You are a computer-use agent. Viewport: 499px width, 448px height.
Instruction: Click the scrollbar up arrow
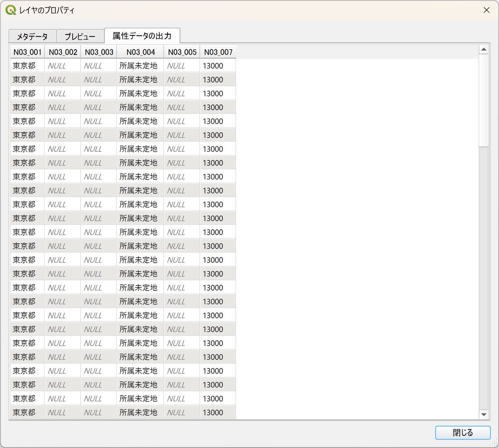[484, 49]
